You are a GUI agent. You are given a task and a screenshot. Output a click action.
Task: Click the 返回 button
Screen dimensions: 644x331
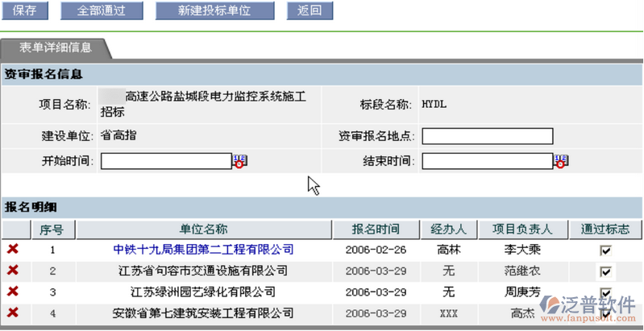[310, 10]
